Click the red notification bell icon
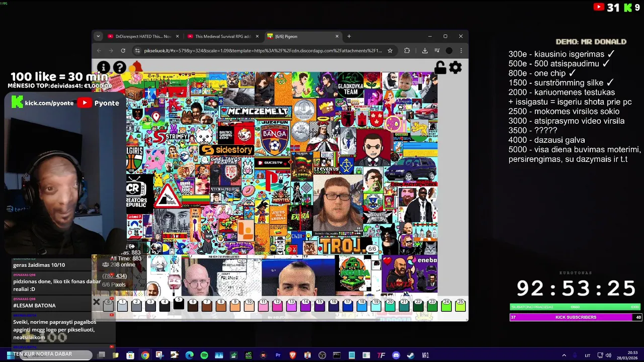This screenshot has height=362, width=644. tap(136, 67)
